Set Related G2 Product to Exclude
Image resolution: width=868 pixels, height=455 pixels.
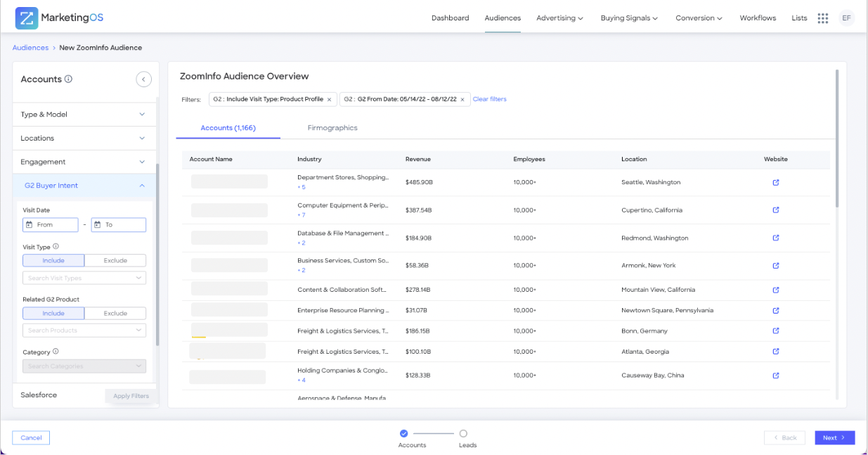[115, 313]
